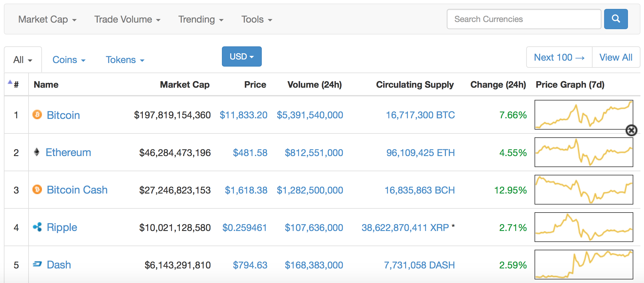The image size is (644, 283).
Task: Click Bitcoin price $11,833.20
Action: [x=243, y=115]
